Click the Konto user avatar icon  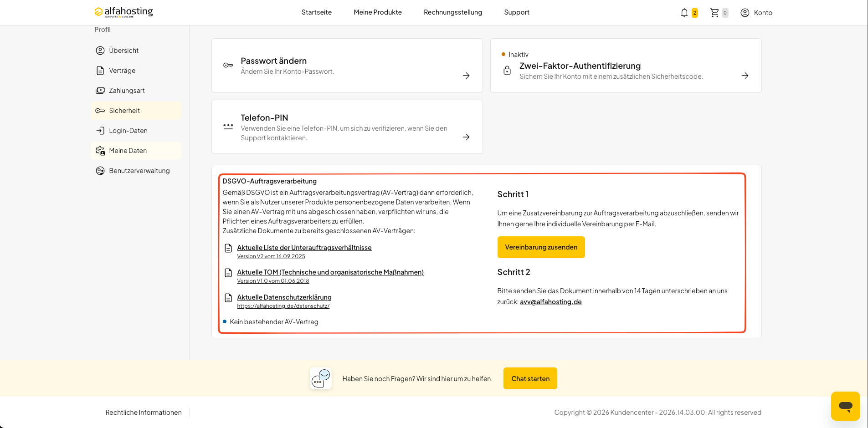745,13
